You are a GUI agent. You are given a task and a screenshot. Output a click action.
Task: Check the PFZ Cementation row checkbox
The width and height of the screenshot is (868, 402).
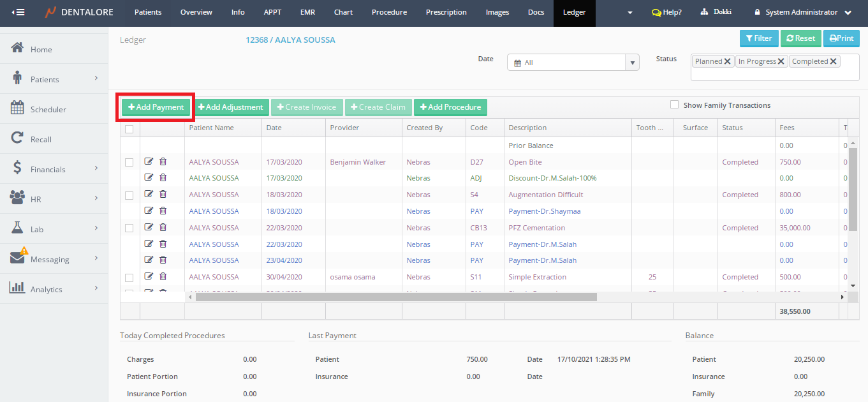click(x=129, y=228)
